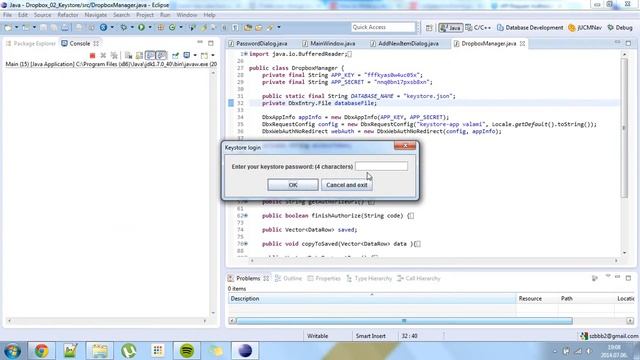
Task: Switch to MainWindow.java editor tab
Action: click(329, 43)
